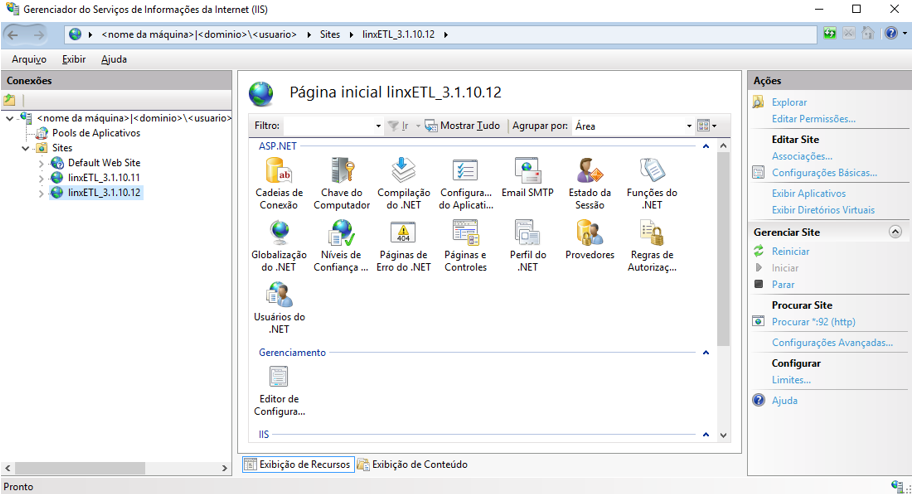Open Globalização do .NET feature
Viewport: 912px width, 494px height.
pos(279,246)
